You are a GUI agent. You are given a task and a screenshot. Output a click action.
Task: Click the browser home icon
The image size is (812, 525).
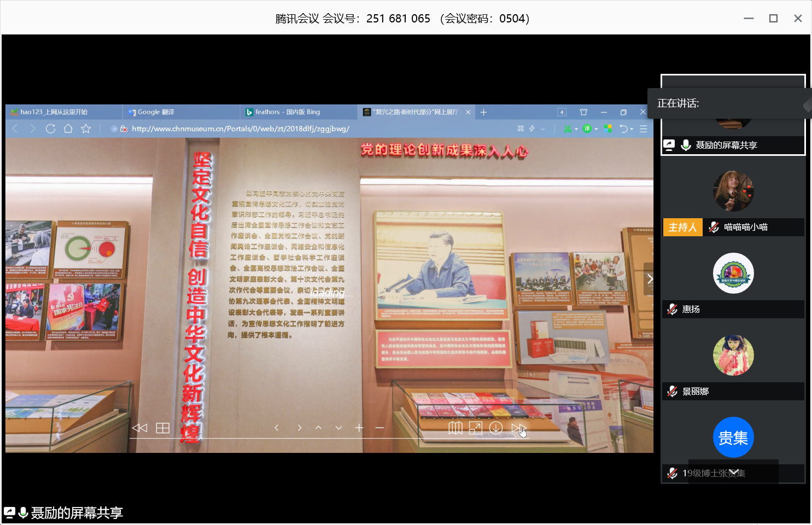(x=68, y=129)
